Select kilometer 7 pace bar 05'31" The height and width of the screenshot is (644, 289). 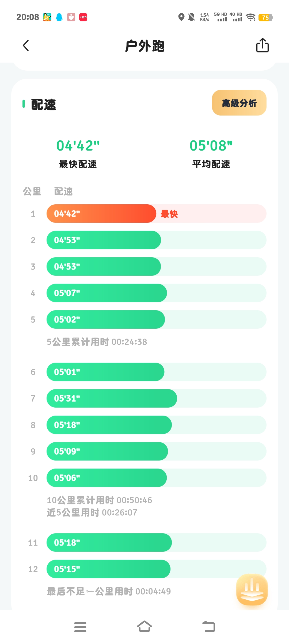point(112,398)
